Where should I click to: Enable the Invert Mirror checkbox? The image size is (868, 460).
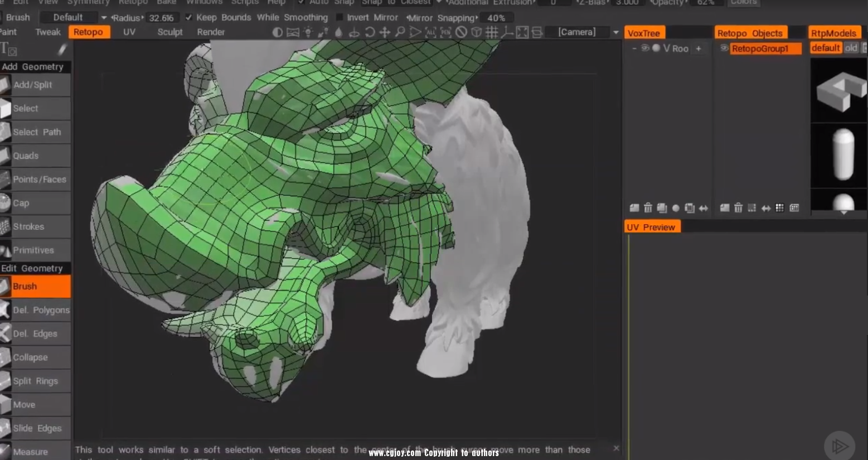(x=339, y=17)
